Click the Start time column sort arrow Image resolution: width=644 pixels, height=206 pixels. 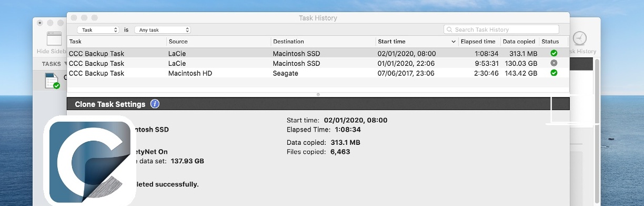tap(454, 42)
